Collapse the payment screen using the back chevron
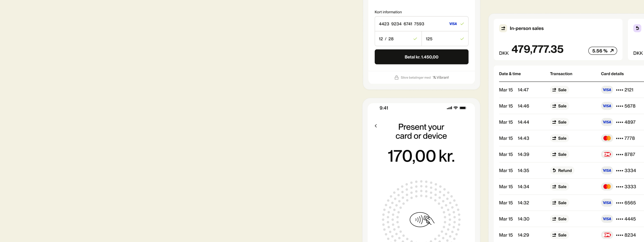Viewport: 644px width, 242px height. pyautogui.click(x=376, y=126)
